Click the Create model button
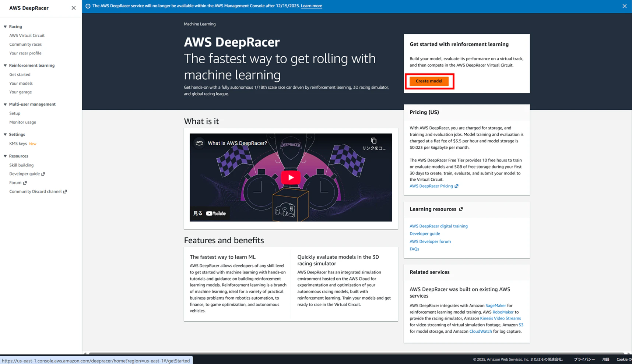The width and height of the screenshot is (632, 364). [429, 81]
